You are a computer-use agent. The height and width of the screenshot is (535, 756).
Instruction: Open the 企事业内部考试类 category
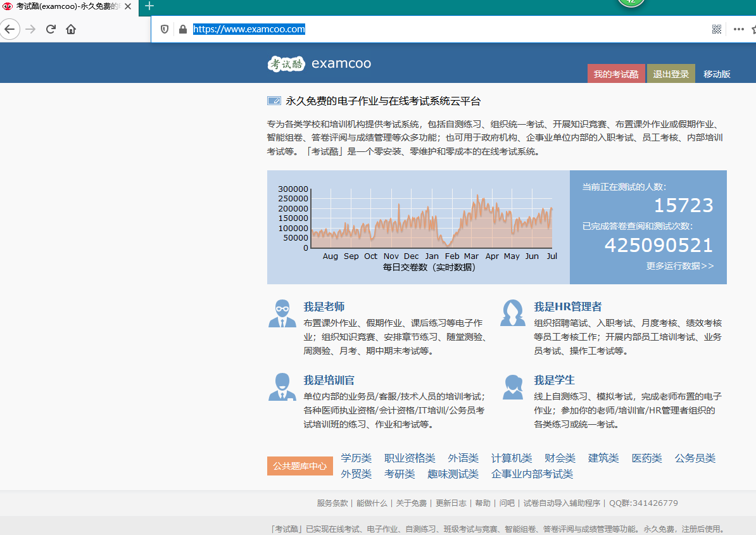[x=532, y=474]
